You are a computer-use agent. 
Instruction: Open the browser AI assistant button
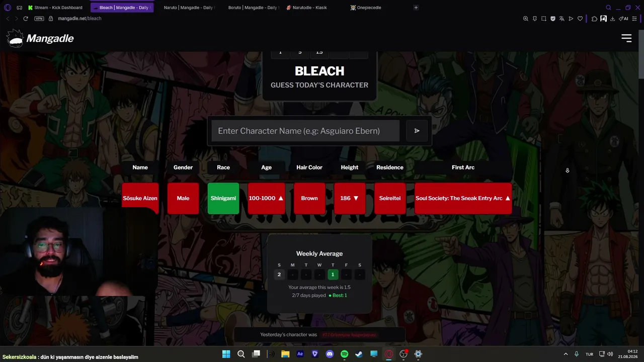(624, 19)
